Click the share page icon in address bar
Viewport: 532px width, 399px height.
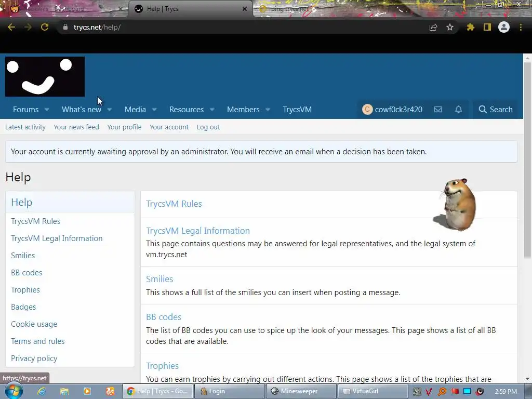point(433,27)
